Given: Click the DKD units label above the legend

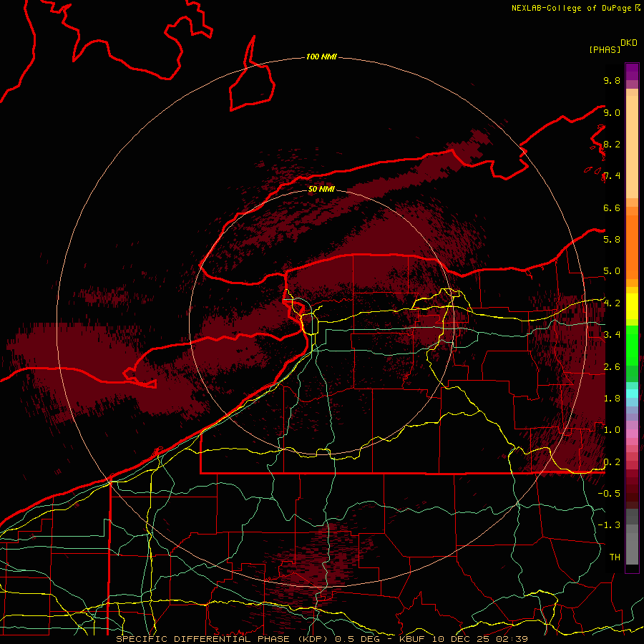Looking at the screenshot, I should [x=629, y=43].
